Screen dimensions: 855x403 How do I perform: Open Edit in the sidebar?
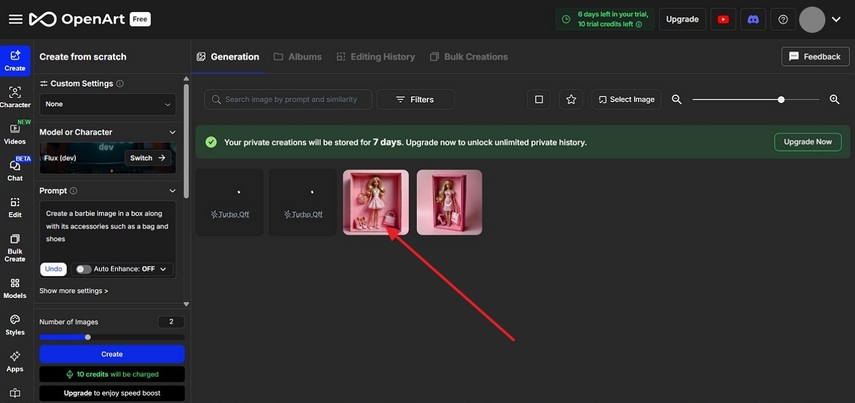[x=15, y=207]
